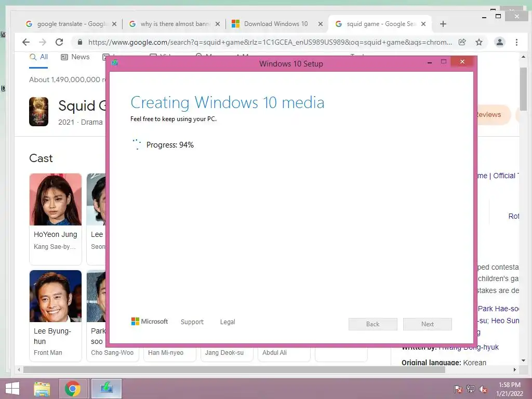Image resolution: width=532 pixels, height=399 pixels.
Task: Open Action Center flag tray icon
Action: tap(458, 389)
